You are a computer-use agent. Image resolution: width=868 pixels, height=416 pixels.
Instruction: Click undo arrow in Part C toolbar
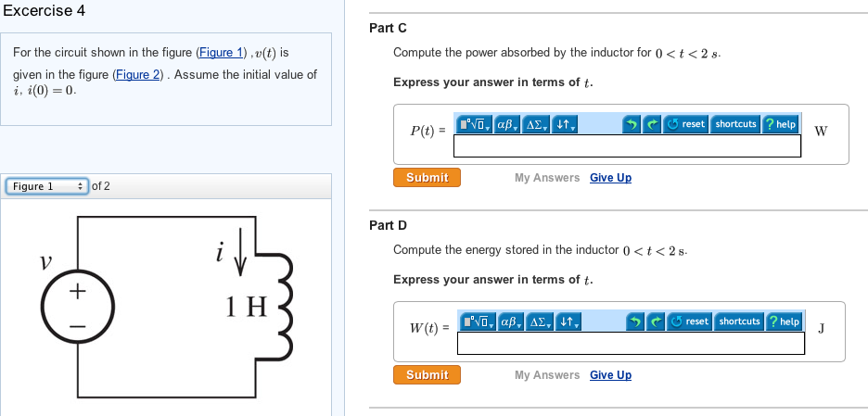coord(631,124)
